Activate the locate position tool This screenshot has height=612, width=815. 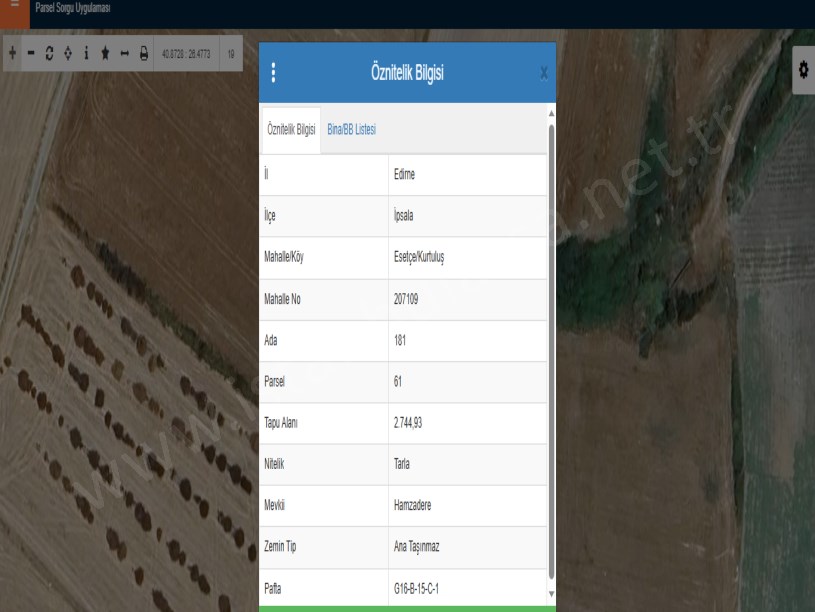click(x=67, y=52)
